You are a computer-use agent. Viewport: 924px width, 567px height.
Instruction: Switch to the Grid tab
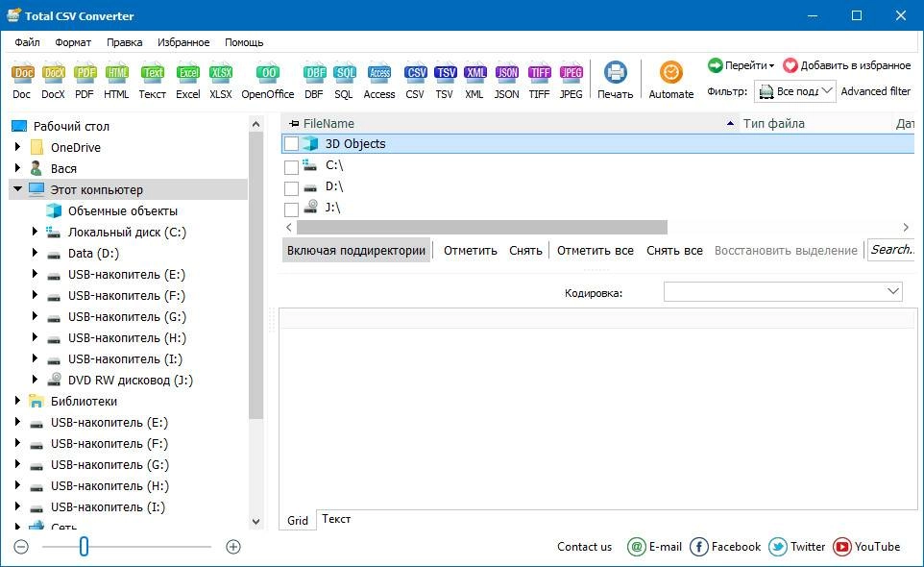(298, 521)
